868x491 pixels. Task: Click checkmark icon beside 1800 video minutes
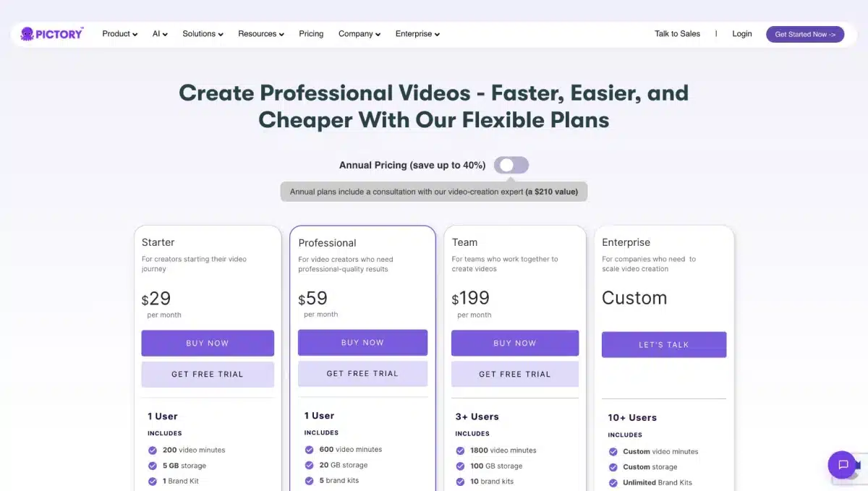point(461,450)
